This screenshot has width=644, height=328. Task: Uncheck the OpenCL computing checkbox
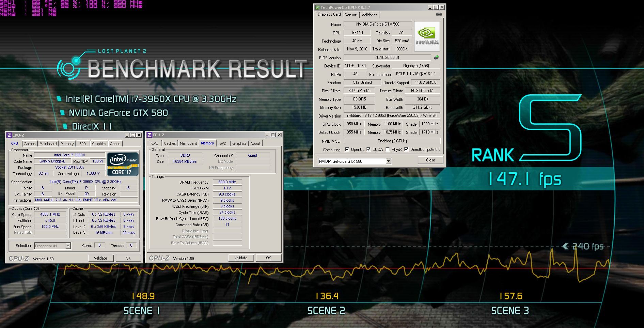point(347,149)
